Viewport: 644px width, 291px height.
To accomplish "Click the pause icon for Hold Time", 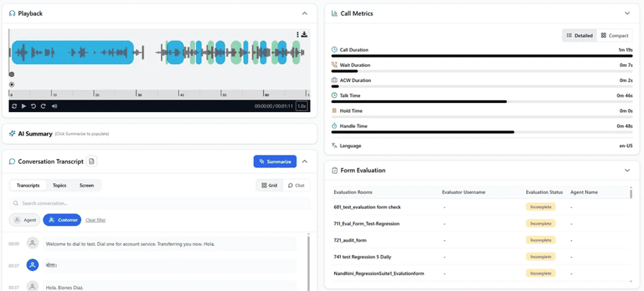I will point(334,111).
